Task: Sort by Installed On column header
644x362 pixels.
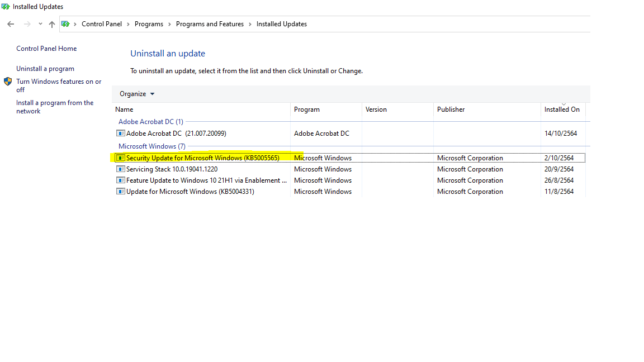Action: [563, 109]
